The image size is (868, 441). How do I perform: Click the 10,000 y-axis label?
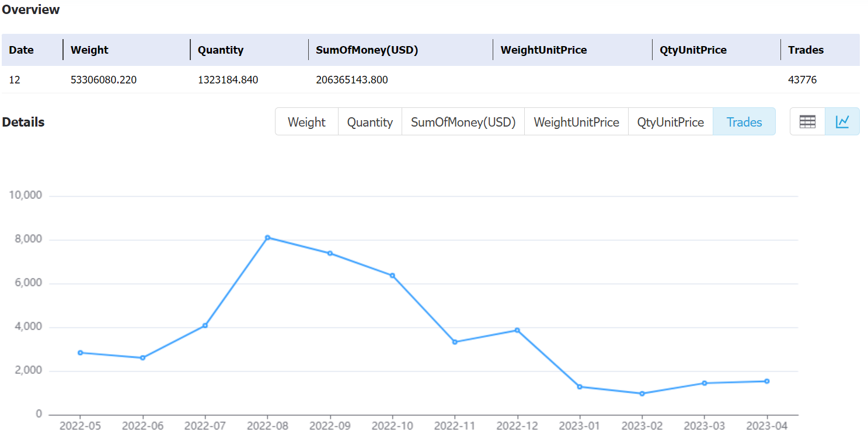tap(26, 195)
